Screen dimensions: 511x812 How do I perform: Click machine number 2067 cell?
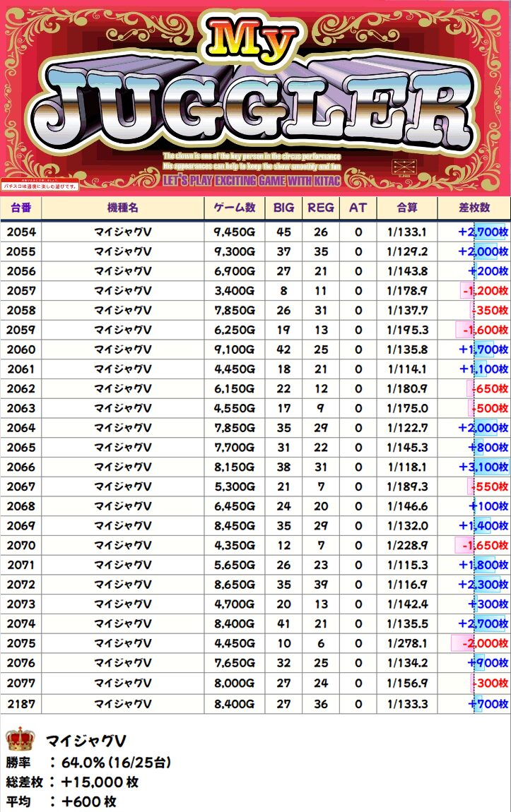[x=21, y=486]
